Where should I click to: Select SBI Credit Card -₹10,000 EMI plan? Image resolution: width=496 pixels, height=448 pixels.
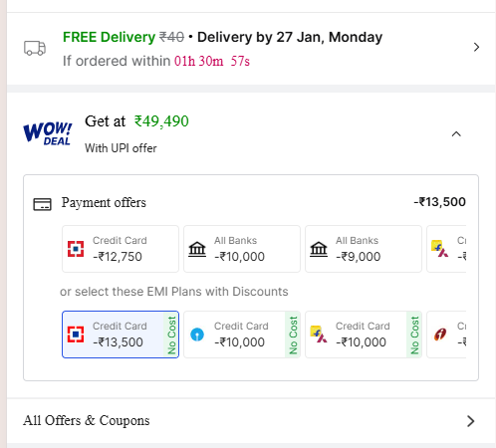(x=242, y=335)
